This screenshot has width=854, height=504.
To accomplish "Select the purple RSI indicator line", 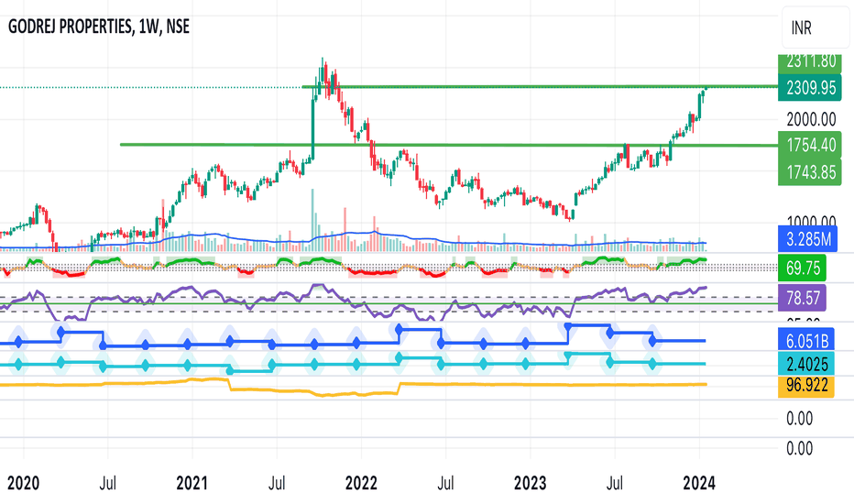I will click(354, 303).
